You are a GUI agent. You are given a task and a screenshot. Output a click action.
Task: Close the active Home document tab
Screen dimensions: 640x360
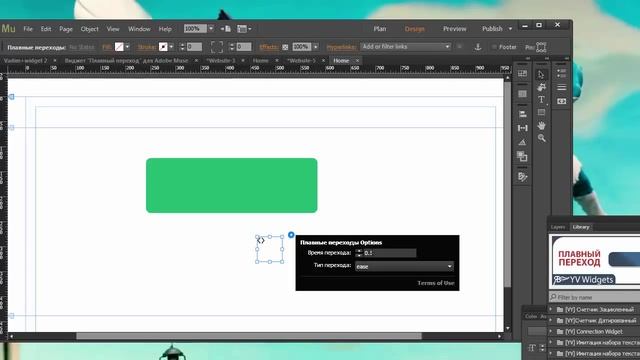tap(357, 60)
